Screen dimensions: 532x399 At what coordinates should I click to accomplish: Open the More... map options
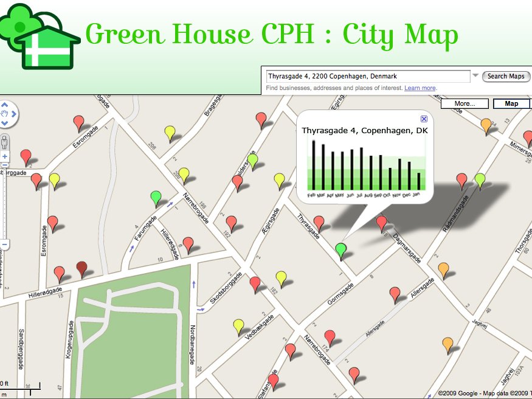(465, 103)
